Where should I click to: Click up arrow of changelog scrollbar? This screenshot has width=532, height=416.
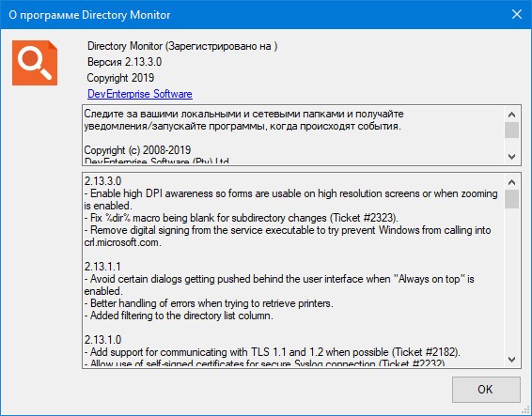[511, 182]
